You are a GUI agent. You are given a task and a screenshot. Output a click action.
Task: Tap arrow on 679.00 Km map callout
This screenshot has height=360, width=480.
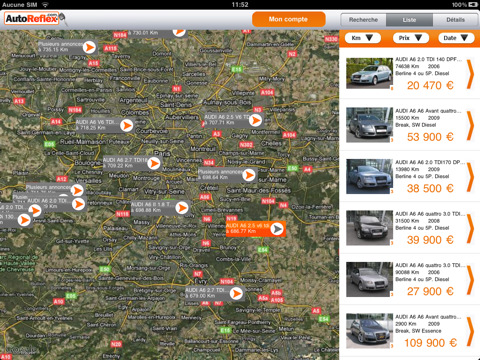236,293
